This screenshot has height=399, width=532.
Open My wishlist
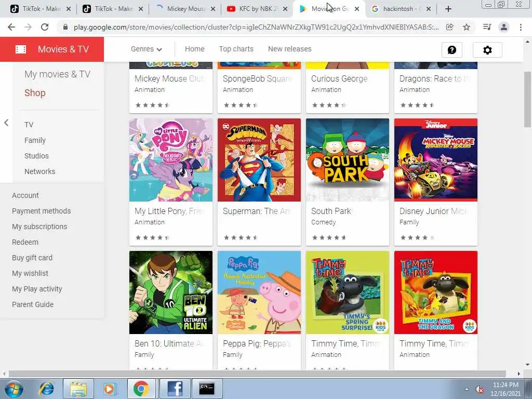pyautogui.click(x=30, y=273)
